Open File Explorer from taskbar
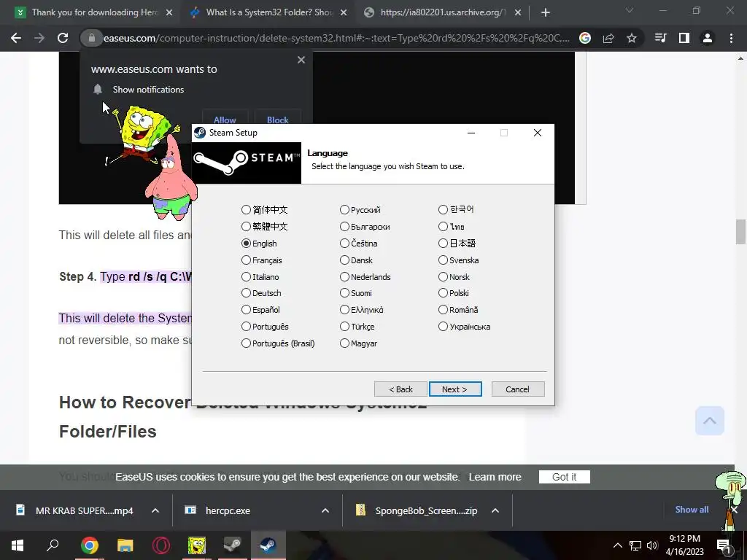This screenshot has width=747, height=560. click(x=125, y=545)
